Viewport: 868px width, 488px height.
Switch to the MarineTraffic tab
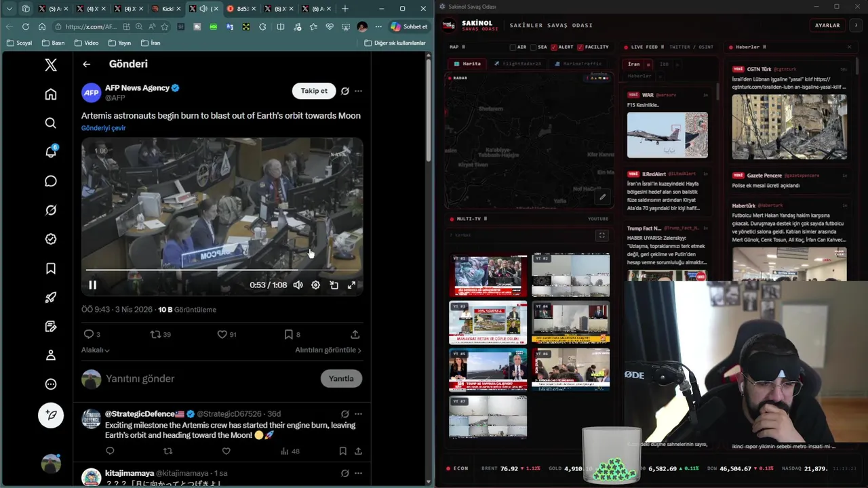[578, 64]
